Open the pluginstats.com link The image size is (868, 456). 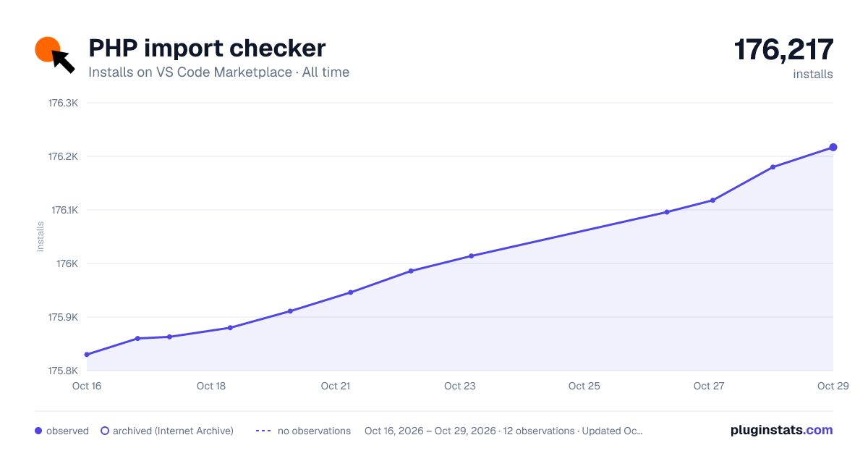781,430
